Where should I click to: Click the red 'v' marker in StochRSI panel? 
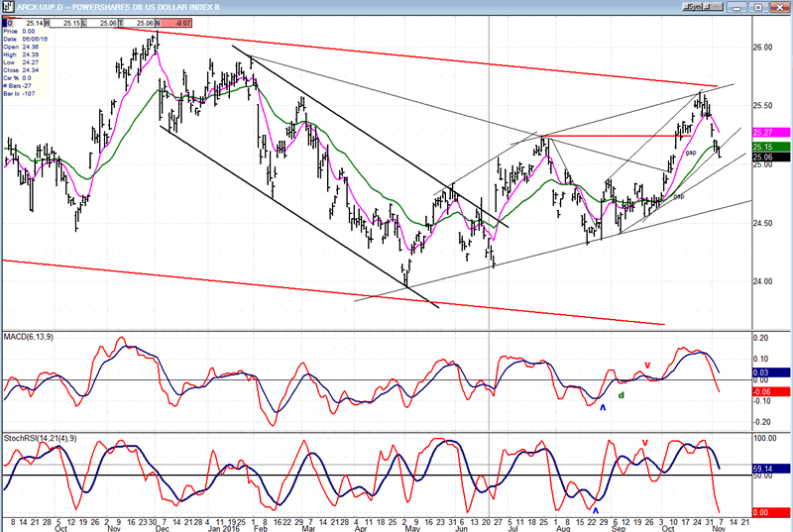pos(646,442)
